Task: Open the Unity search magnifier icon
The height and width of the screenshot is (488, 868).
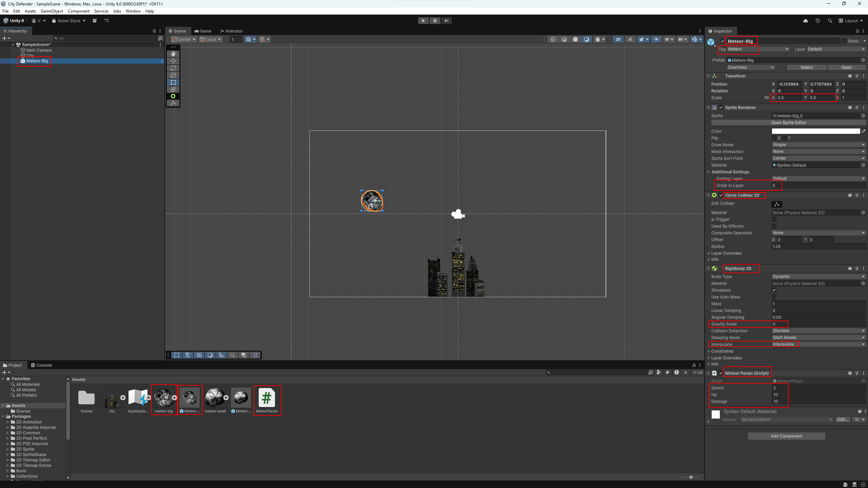Action: tap(830, 21)
